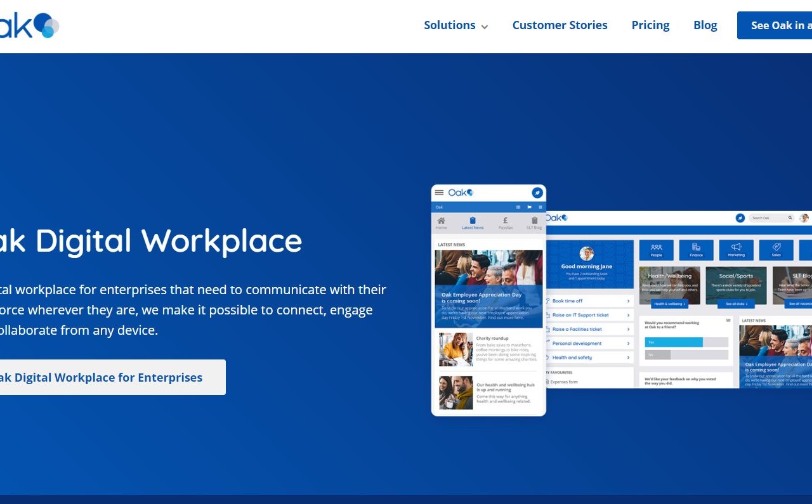The width and height of the screenshot is (812, 504).
Task: Tap the Payslips pound icon
Action: [x=505, y=222]
